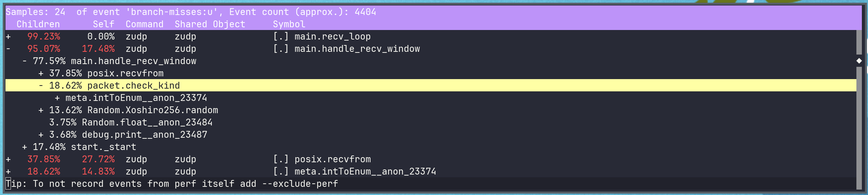This screenshot has width=868, height=195.
Task: Collapse the 77.59% main.handle_recv_window call chain
Action: coord(25,61)
